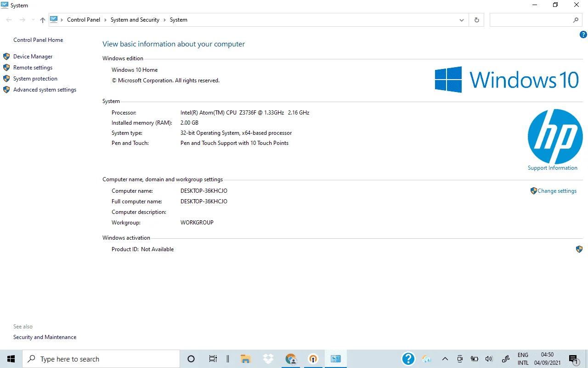The image size is (588, 368).
Task: Open the Chrome profile taskbar icon
Action: coord(291,359)
